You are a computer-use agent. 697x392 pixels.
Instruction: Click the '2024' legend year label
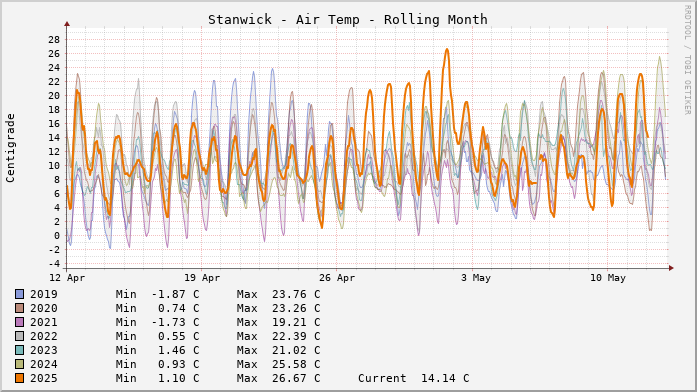(x=44, y=364)
